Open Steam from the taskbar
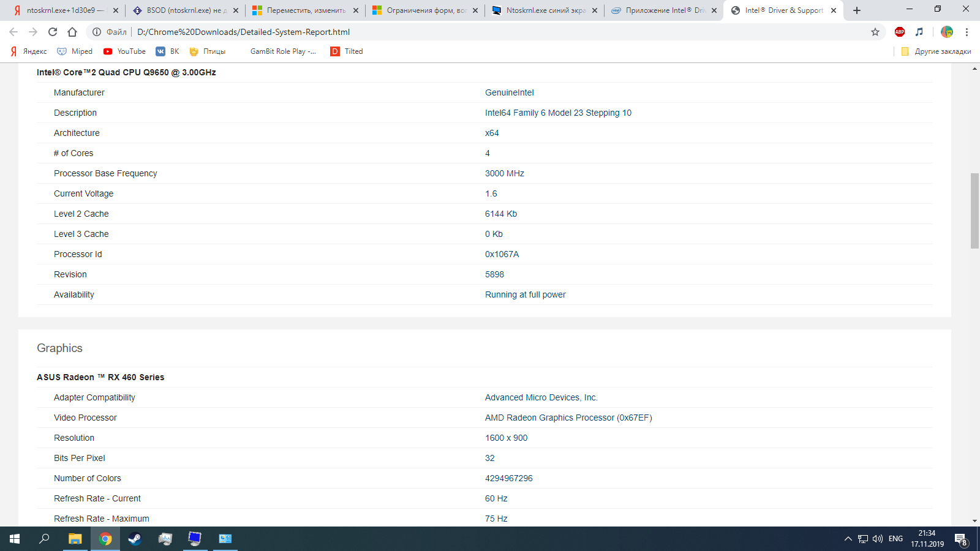The height and width of the screenshot is (551, 980). tap(135, 539)
